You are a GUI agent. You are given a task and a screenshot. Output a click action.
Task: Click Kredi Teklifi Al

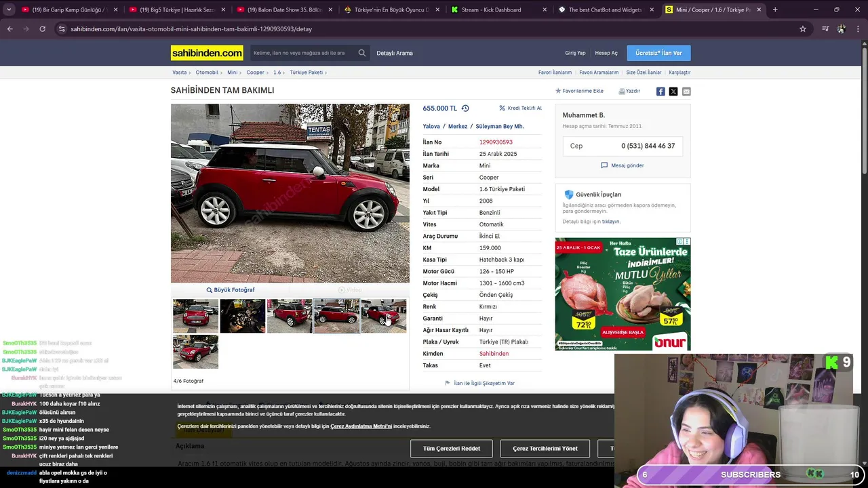520,108
